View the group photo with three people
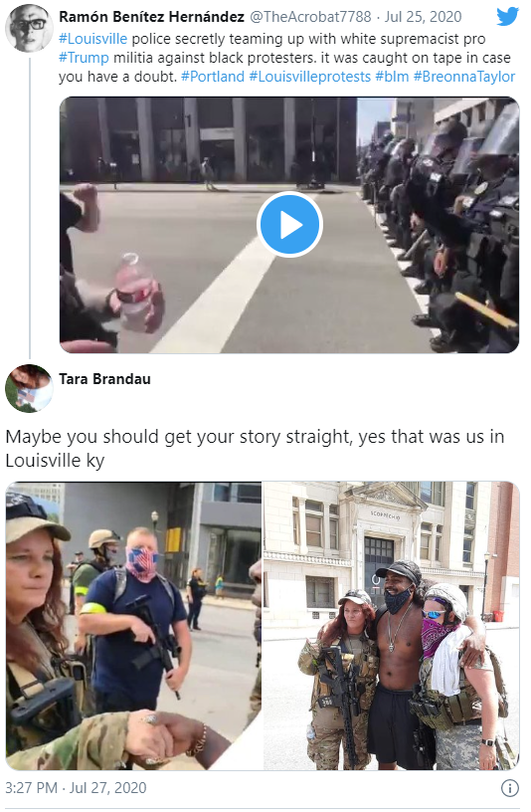 391,626
